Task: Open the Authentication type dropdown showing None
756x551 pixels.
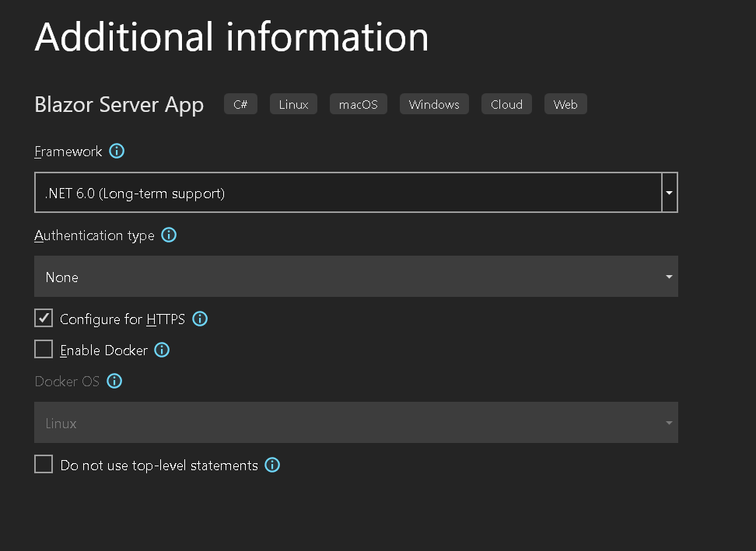Action: (355, 277)
